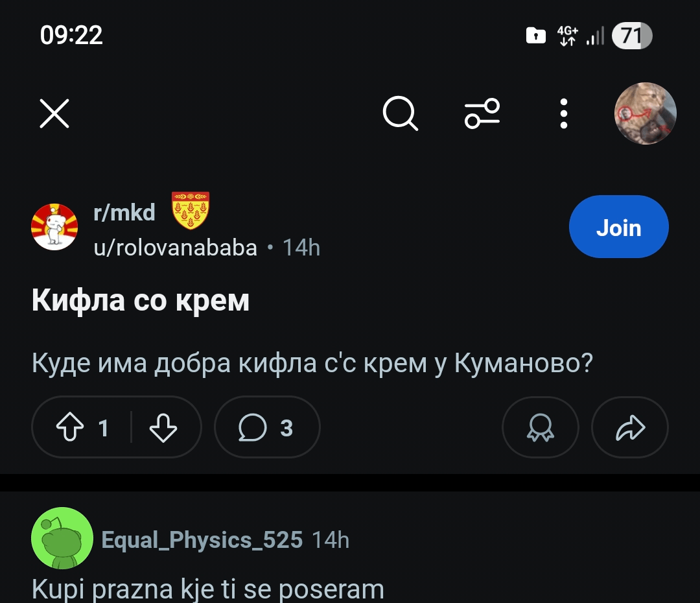Open the r/mkd community avatar
The height and width of the screenshot is (603, 700).
pos(54,227)
